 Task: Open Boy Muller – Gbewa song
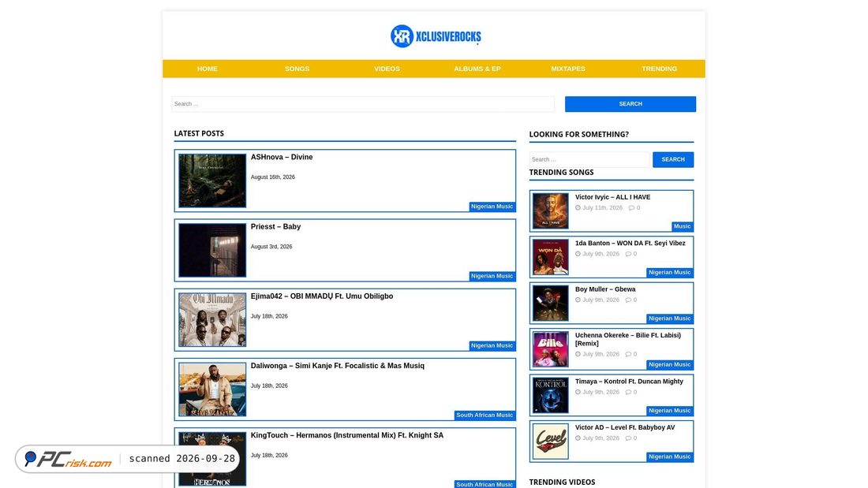pyautogui.click(x=605, y=289)
